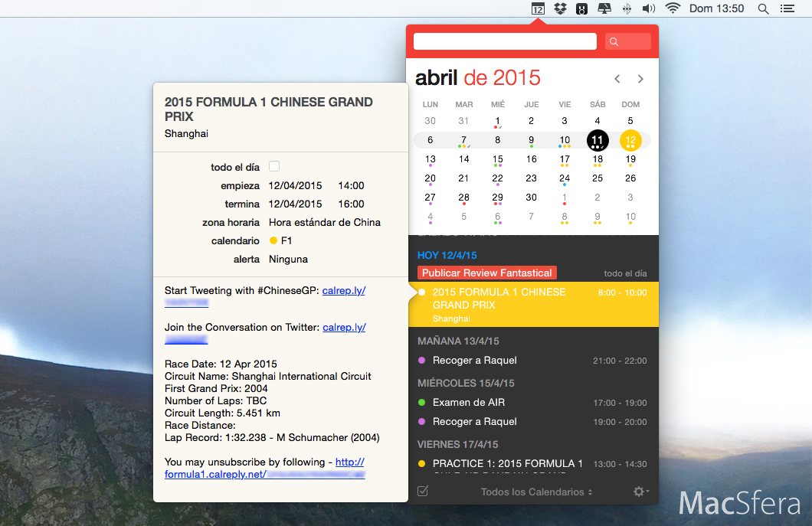Edit the event location 'Shanghai'
Image resolution: width=812 pixels, height=526 pixels.
(x=186, y=133)
